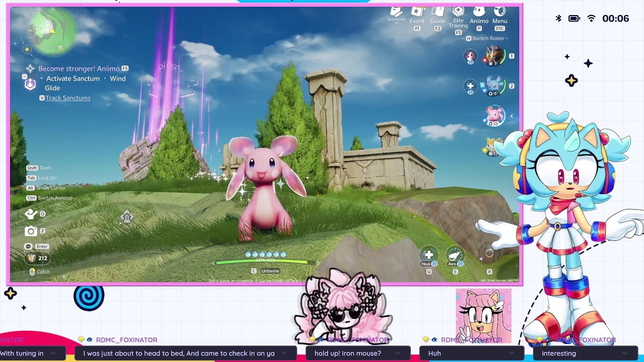
Task: Click the Show Cursor shortcut hint
Action: pos(46,188)
